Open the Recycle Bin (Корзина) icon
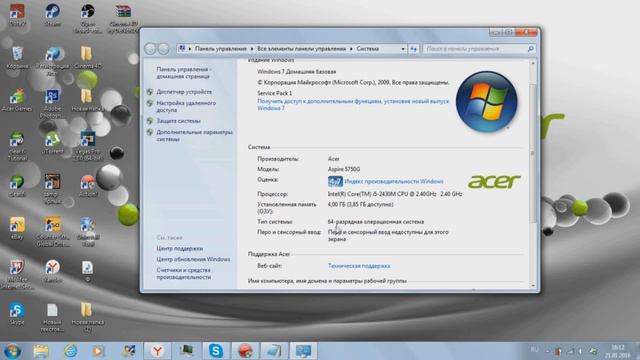 coord(18,57)
